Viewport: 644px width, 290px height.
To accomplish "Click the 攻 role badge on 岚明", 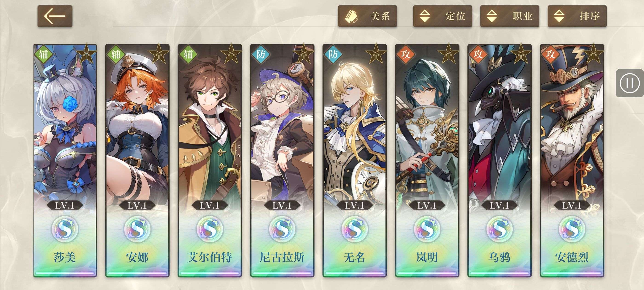I will (405, 54).
